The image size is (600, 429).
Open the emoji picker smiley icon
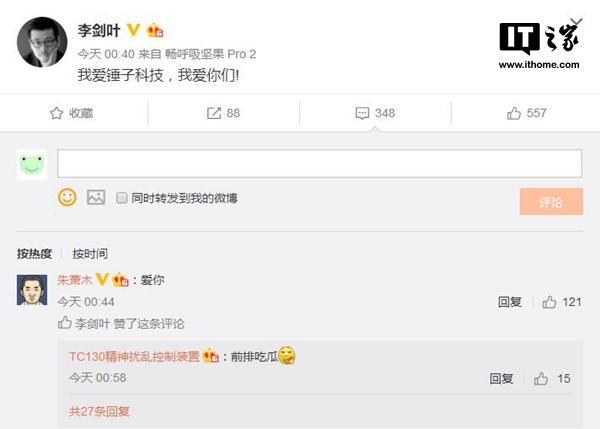[x=67, y=197]
